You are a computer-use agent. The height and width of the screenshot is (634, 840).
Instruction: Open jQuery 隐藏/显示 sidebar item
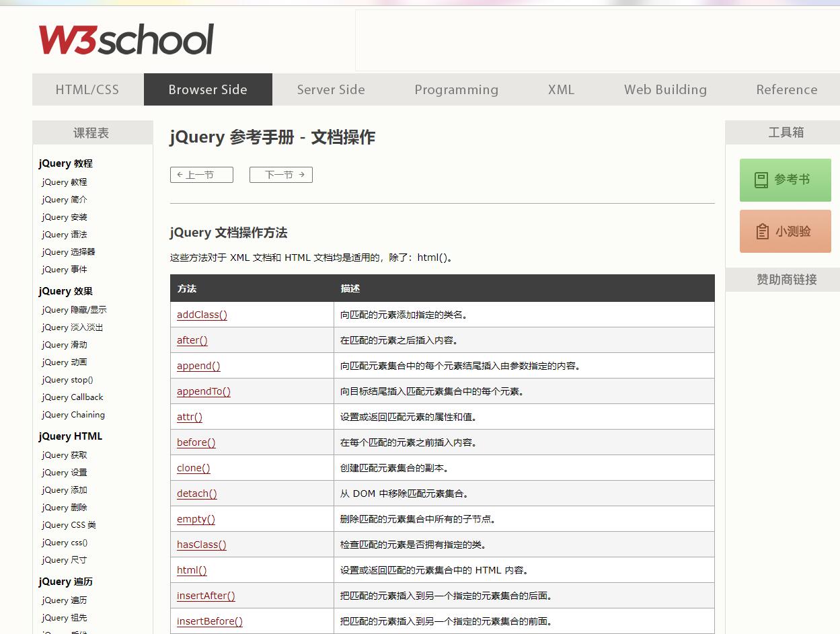click(x=74, y=309)
